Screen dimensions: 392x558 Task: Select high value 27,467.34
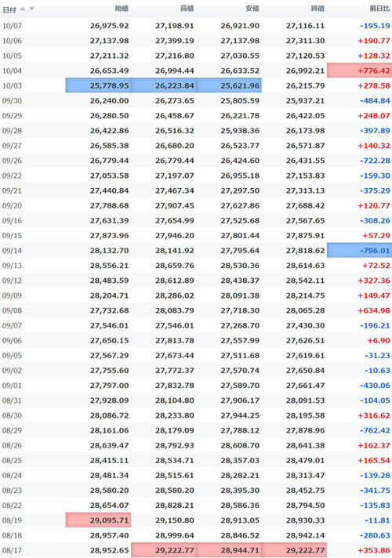(175, 190)
